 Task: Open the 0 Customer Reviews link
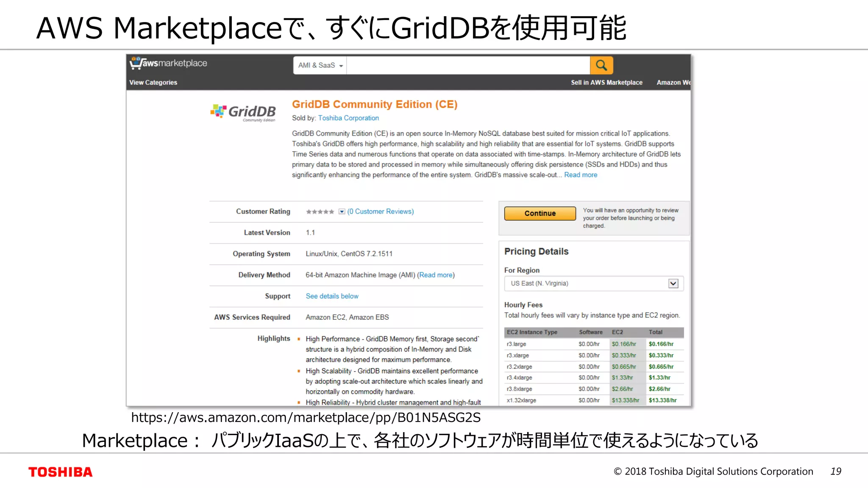coord(381,211)
